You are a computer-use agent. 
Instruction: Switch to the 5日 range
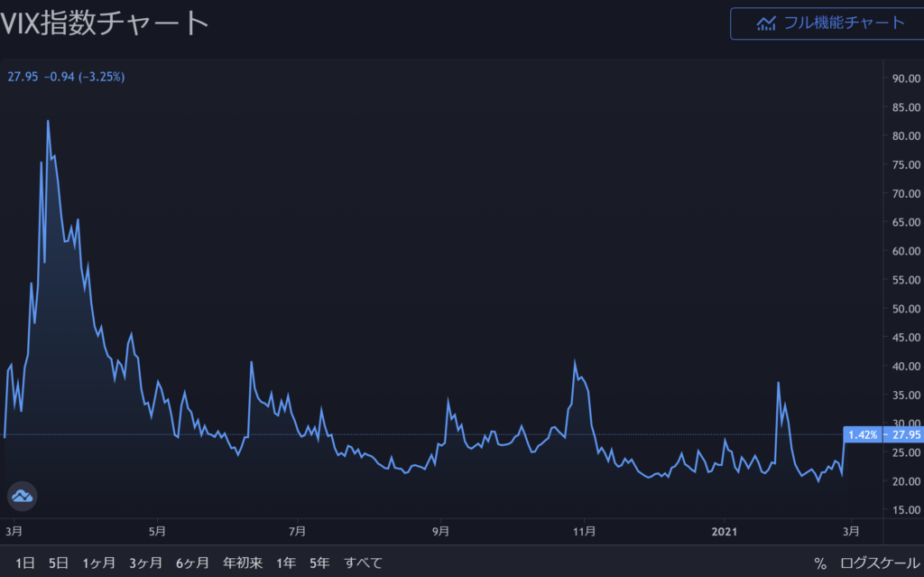tap(59, 563)
